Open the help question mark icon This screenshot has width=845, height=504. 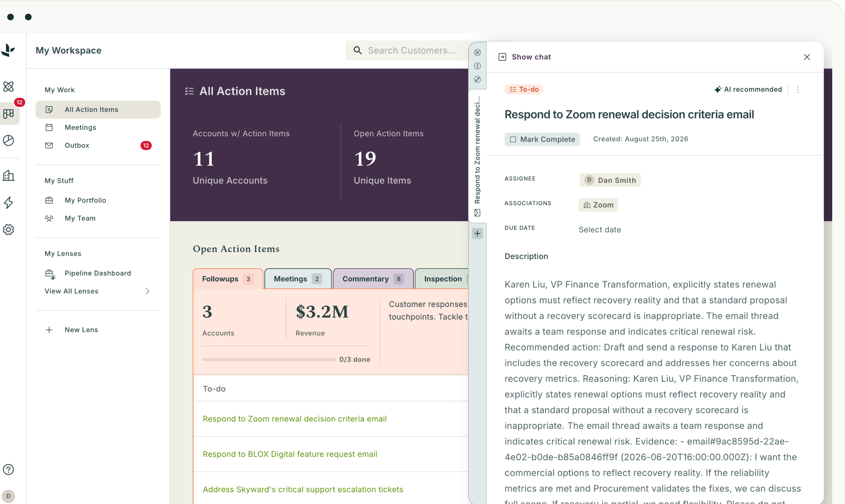[x=9, y=470]
